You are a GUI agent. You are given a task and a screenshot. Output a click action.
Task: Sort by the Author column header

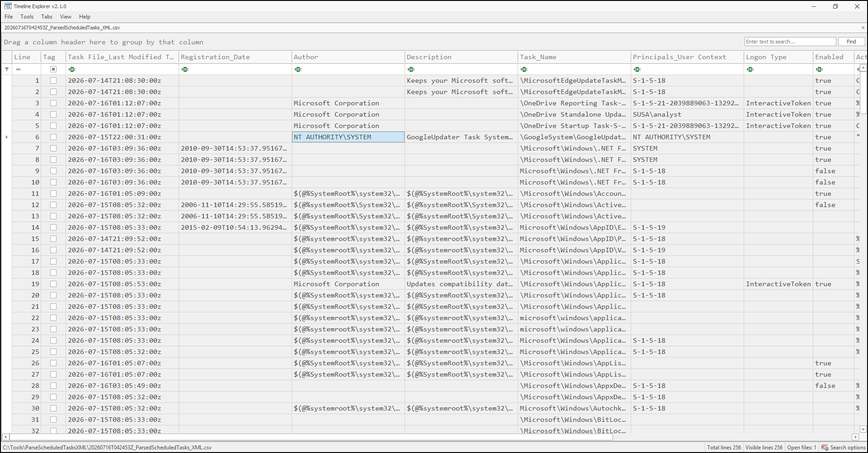(348, 57)
